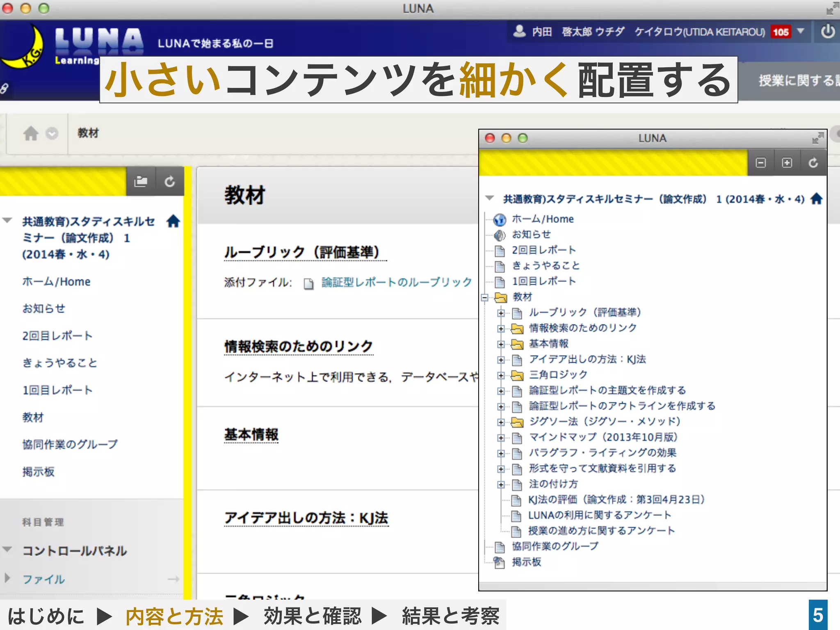Click the 掲示板 icon in the popup tree

499,563
